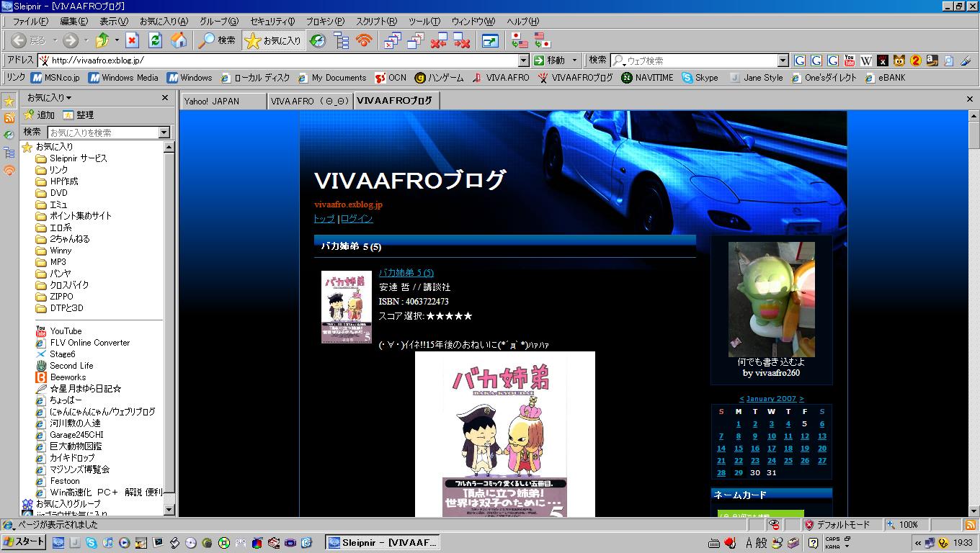Click the green character profile photo
The image size is (980, 553).
[x=772, y=300]
